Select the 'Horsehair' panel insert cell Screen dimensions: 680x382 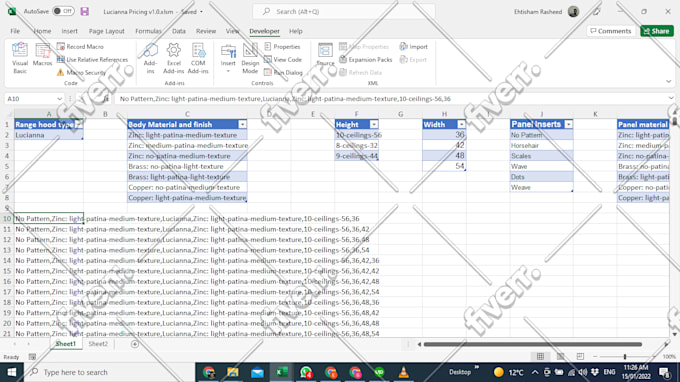coord(541,145)
